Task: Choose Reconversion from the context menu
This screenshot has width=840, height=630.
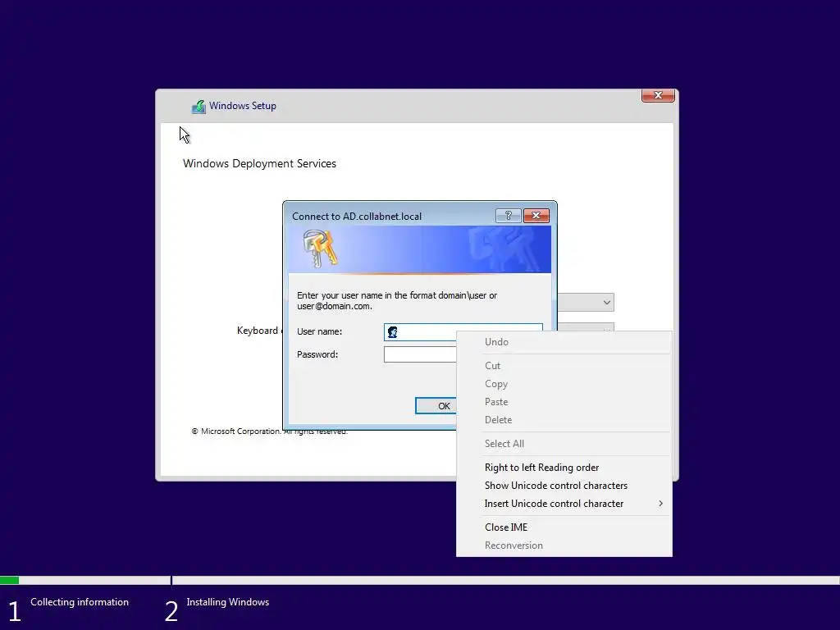Action: coord(564,546)
